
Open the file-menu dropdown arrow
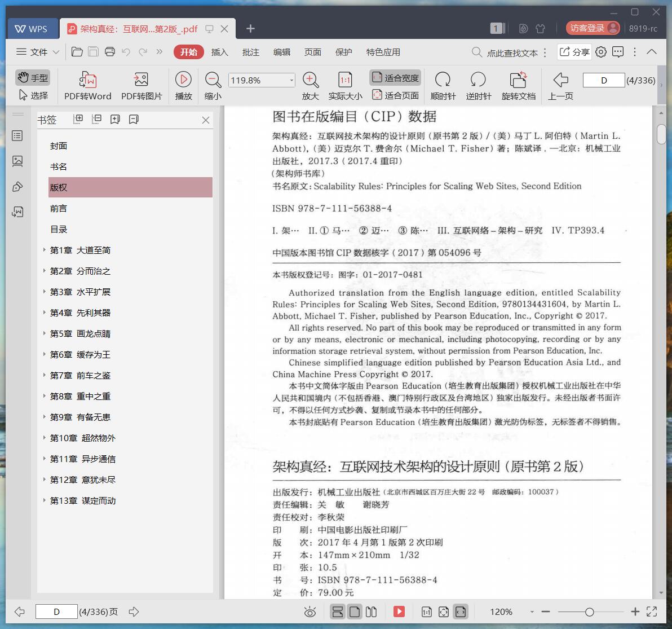click(x=56, y=52)
